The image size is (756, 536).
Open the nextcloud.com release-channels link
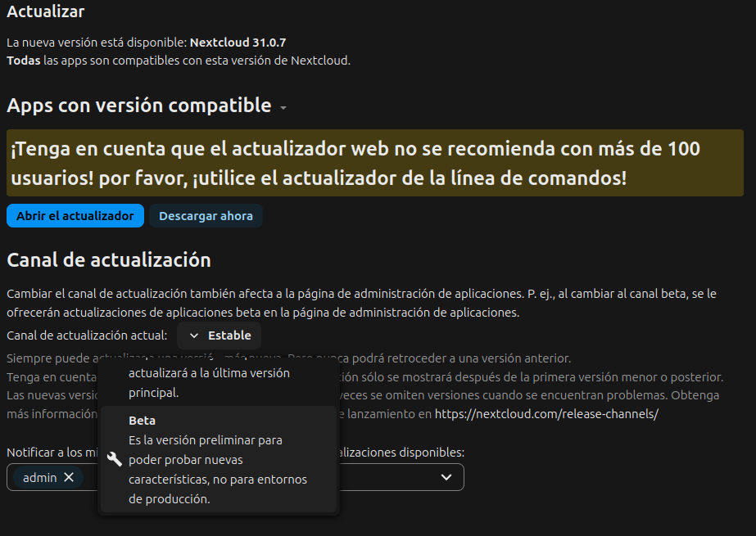[x=546, y=414]
